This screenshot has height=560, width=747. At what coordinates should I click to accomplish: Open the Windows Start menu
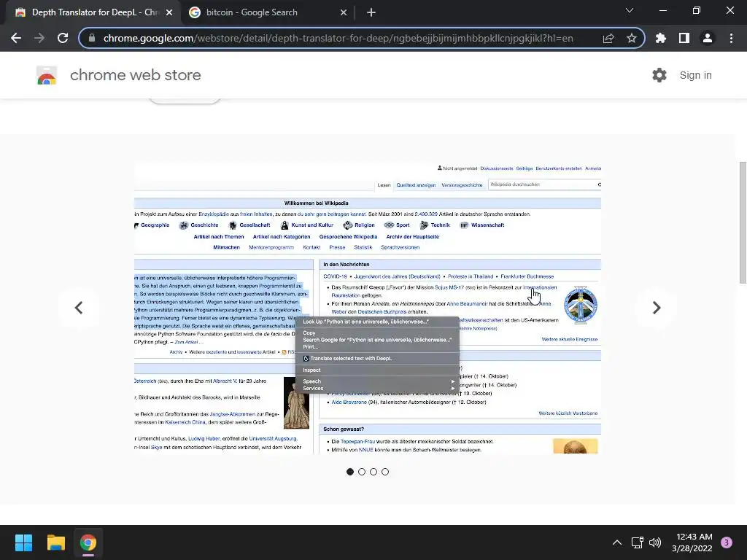[x=23, y=542]
